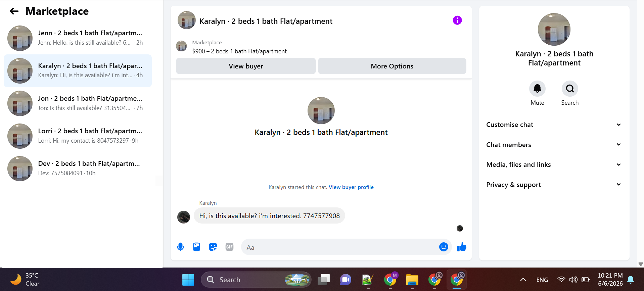Show hidden tray icons chevron
Screen dimensions: 644x291
pos(523,280)
